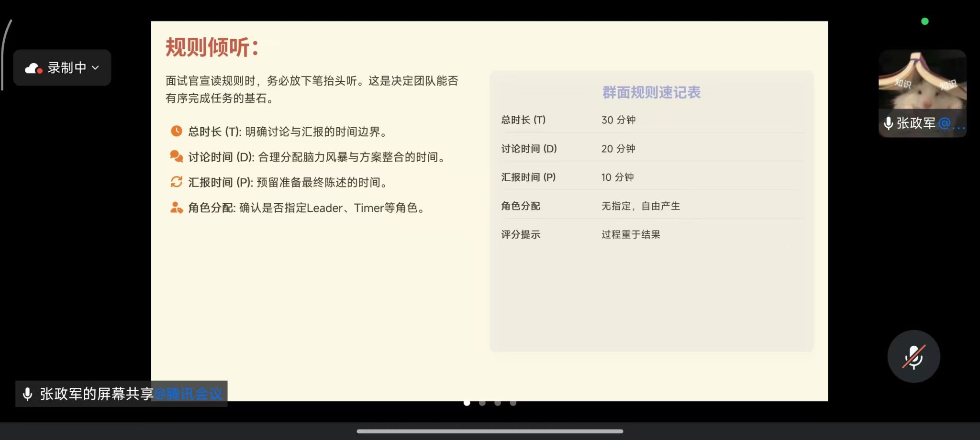Screen dimensions: 980x440
Task: Open 张政军's hamster avatar video thumbnail
Action: [922, 80]
